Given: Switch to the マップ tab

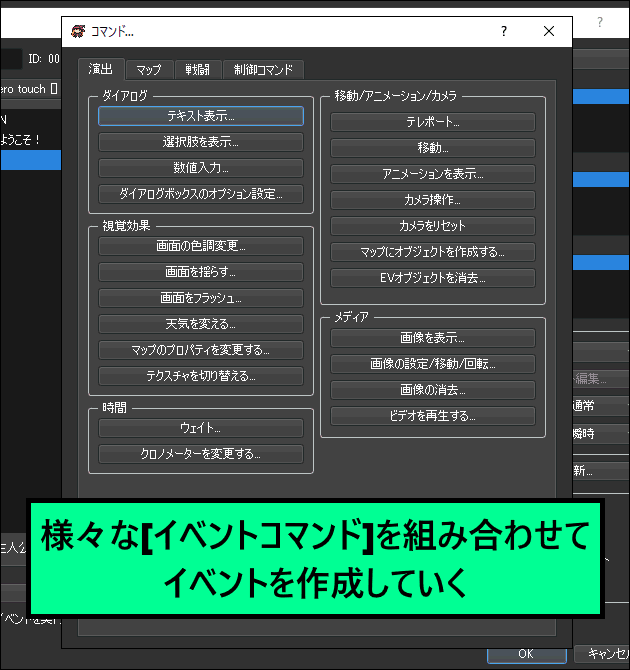Looking at the screenshot, I should click(x=149, y=70).
